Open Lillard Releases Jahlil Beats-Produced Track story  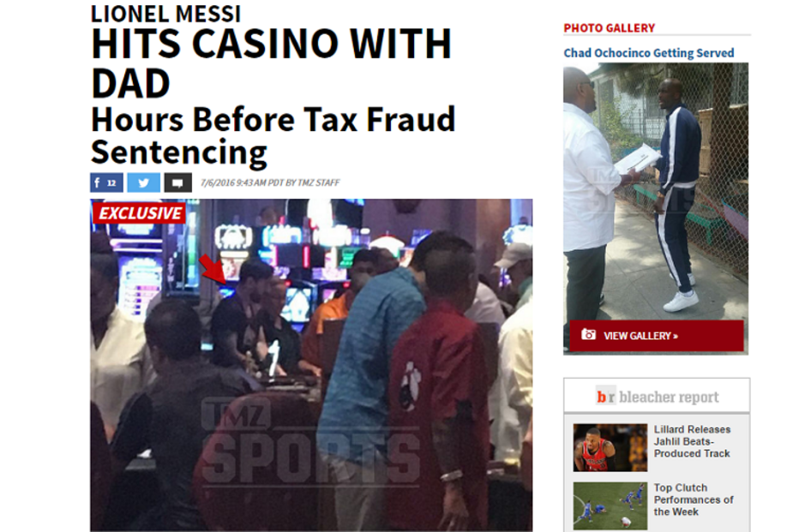tap(692, 441)
